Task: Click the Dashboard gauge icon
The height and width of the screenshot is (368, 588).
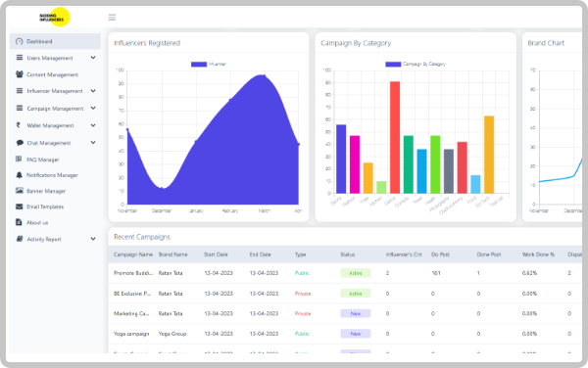Action: [x=20, y=41]
